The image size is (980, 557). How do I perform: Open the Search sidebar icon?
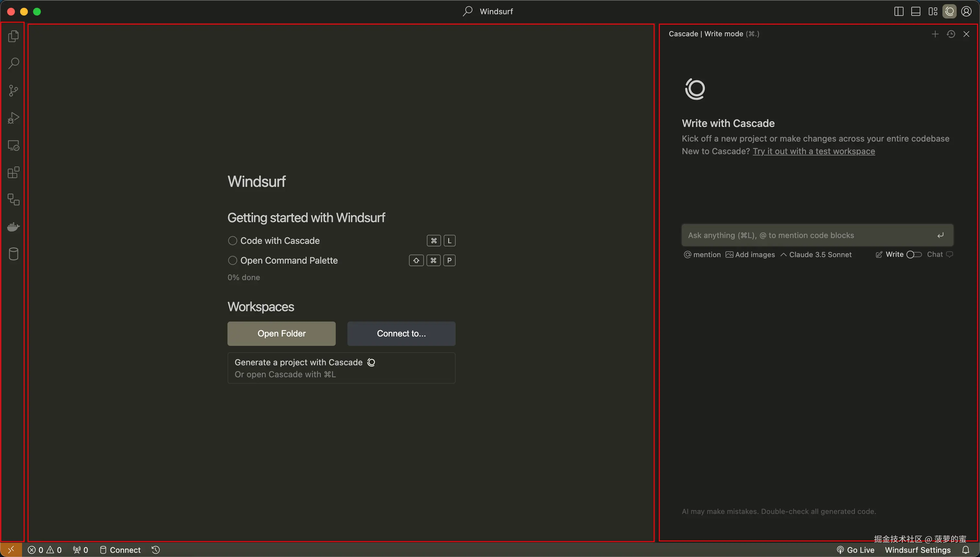[x=13, y=63]
